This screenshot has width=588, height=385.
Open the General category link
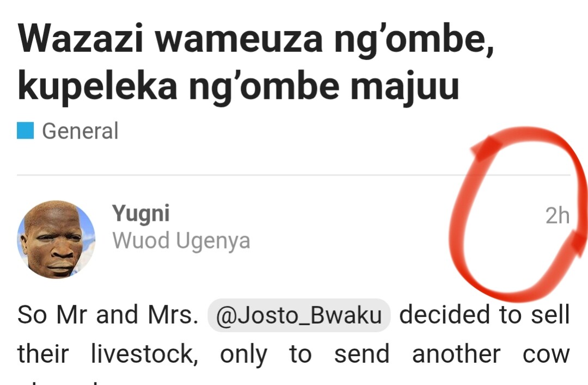80,131
